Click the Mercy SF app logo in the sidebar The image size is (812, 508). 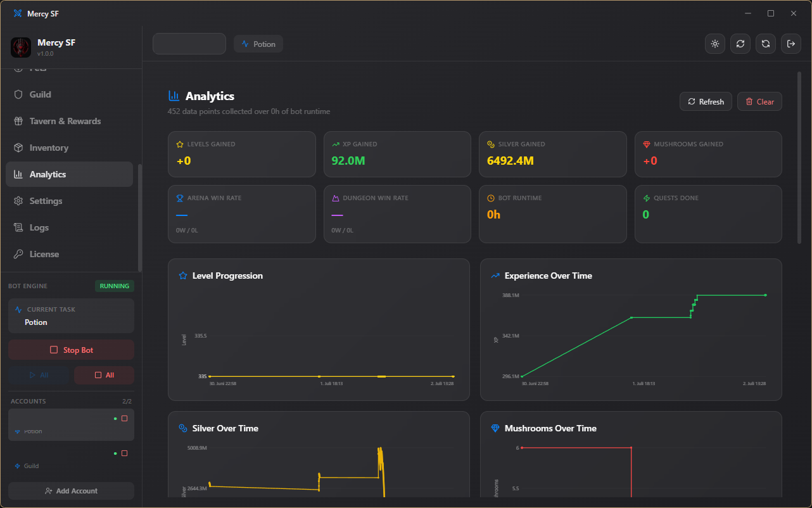(21, 48)
